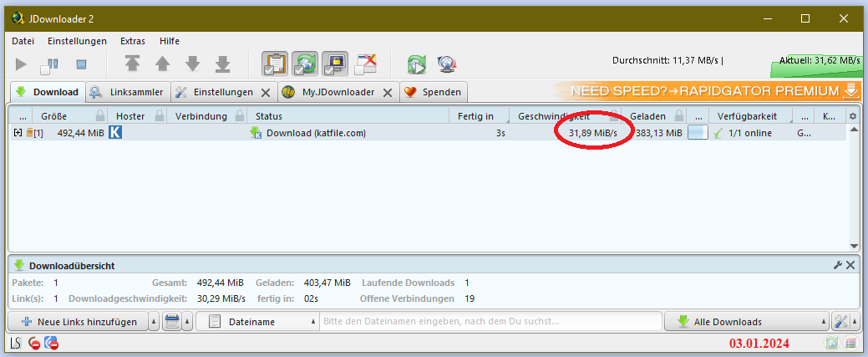Toggle lock on Verbindung column
The image size is (868, 357).
tap(241, 116)
